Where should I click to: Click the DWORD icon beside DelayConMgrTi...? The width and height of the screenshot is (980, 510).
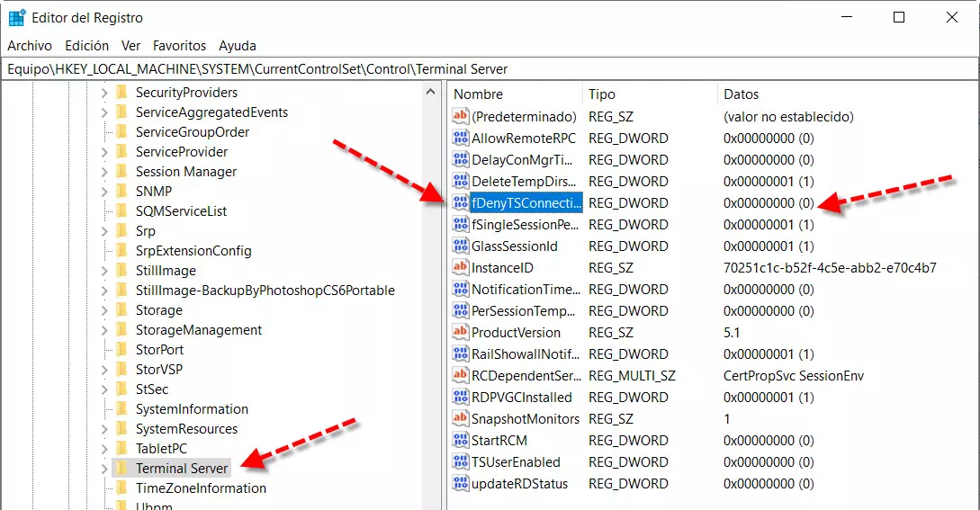(461, 159)
